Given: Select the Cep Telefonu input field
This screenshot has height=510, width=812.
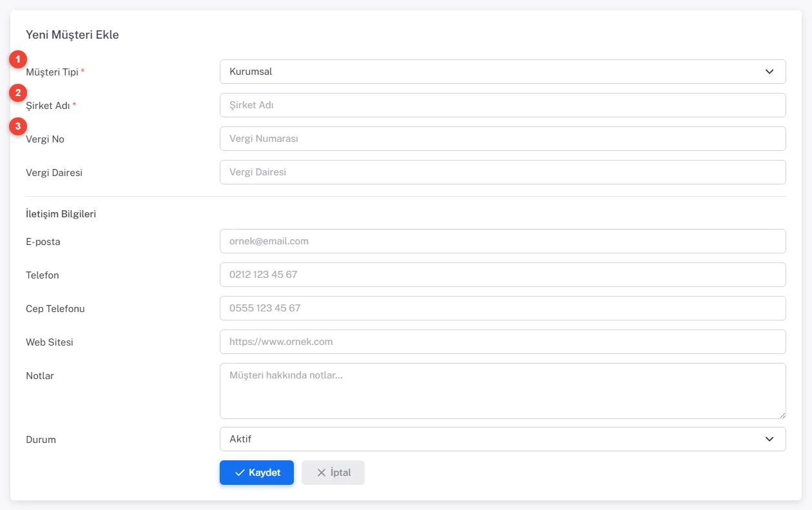Looking at the screenshot, I should [503, 308].
